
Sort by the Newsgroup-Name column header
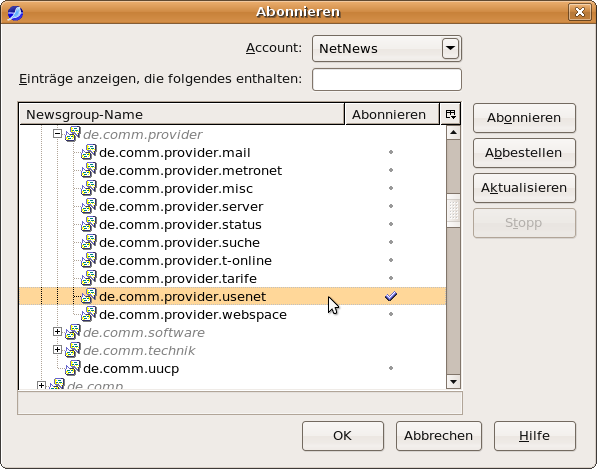(182, 114)
